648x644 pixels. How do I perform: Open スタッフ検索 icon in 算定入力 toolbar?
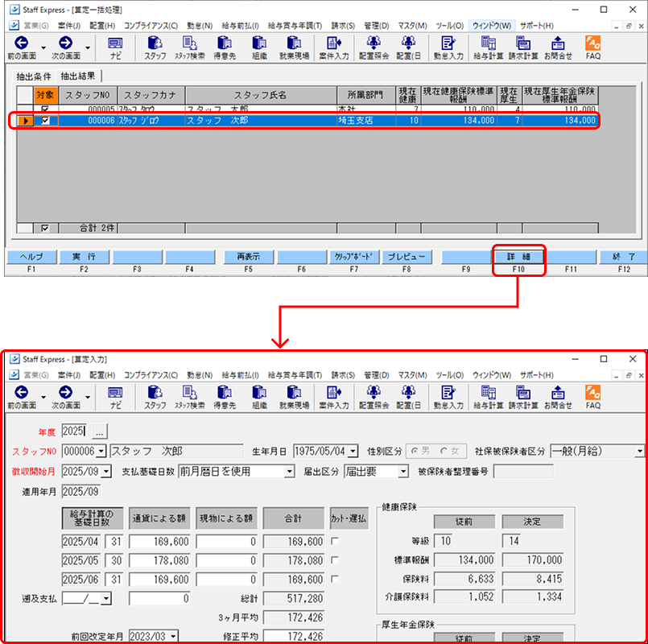tap(190, 393)
